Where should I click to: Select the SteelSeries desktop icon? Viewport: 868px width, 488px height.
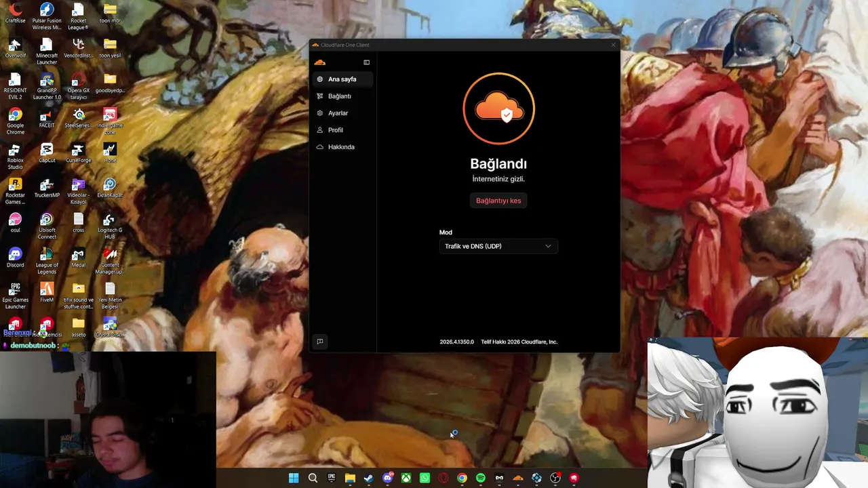78,119
